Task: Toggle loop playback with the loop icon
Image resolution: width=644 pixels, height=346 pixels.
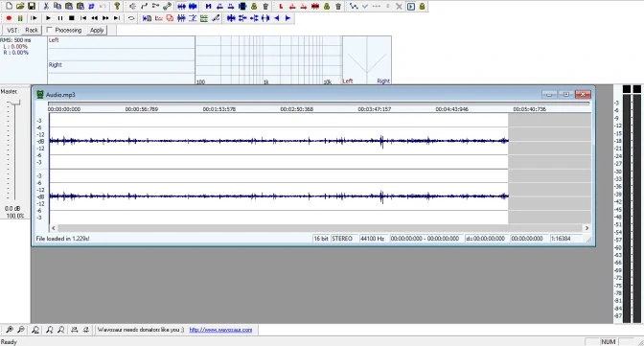Action: [x=131, y=18]
